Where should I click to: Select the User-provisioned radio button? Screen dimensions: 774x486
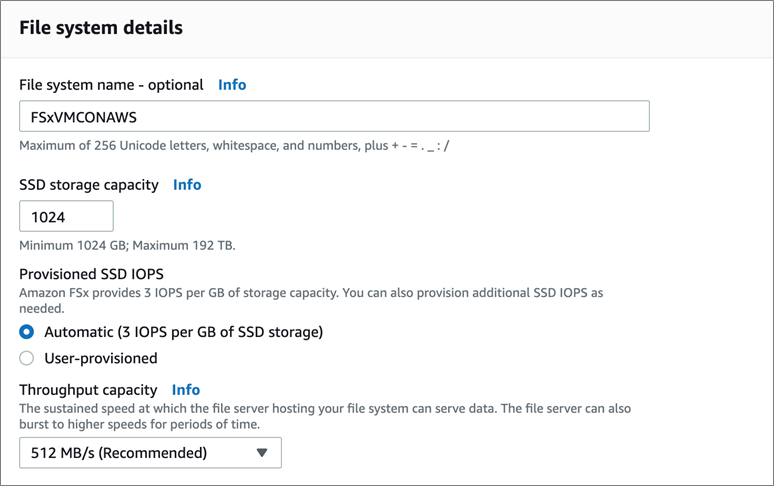[x=28, y=358]
